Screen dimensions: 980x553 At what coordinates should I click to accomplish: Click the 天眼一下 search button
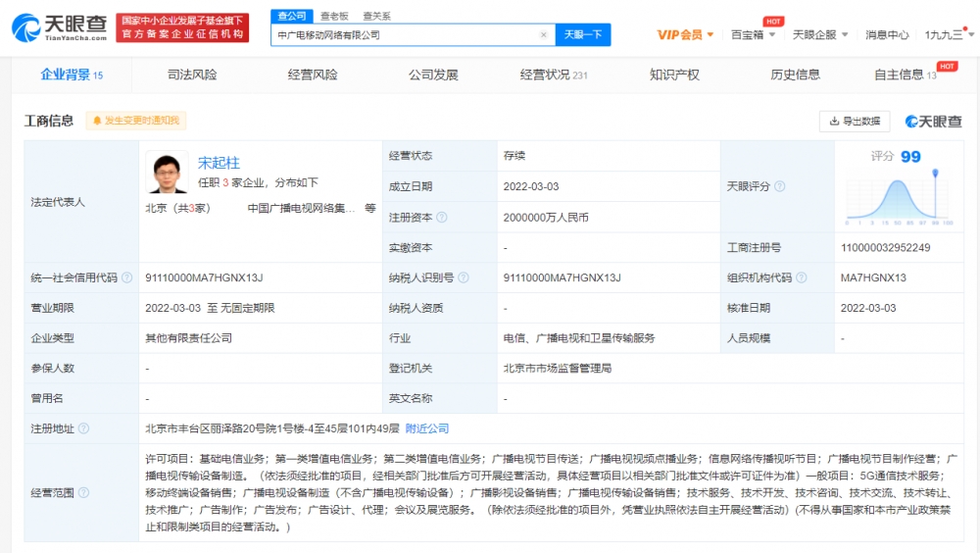coord(583,35)
